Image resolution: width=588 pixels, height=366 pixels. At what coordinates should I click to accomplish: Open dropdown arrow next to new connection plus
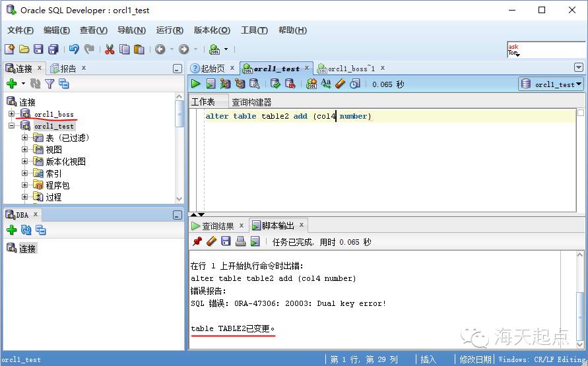click(x=23, y=84)
